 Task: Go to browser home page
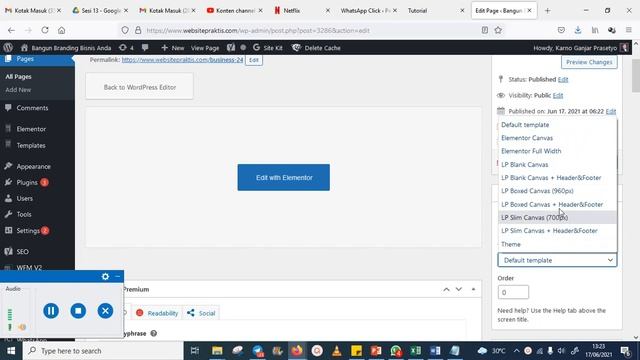[x=62, y=30]
